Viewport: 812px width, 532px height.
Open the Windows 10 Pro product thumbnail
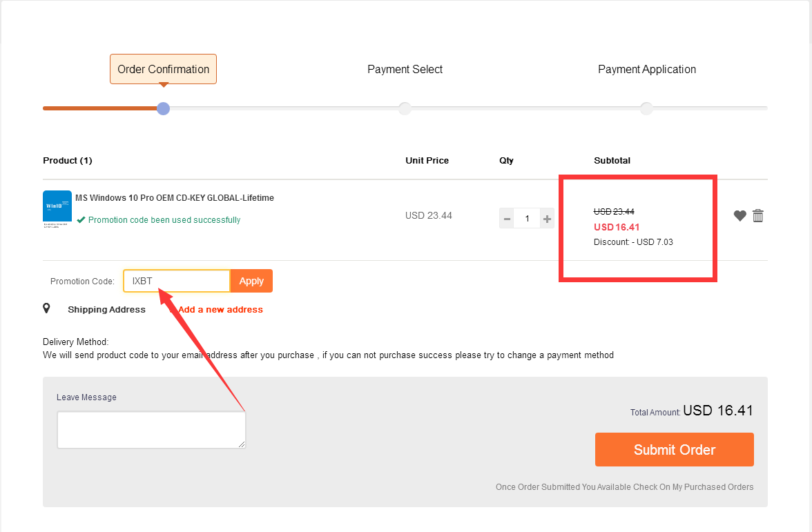tap(57, 208)
